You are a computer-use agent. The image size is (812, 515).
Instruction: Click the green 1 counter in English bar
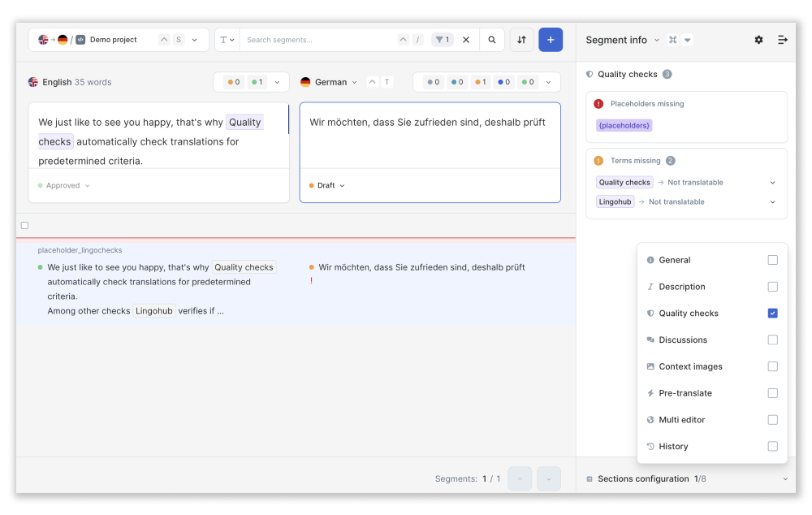[x=257, y=82]
